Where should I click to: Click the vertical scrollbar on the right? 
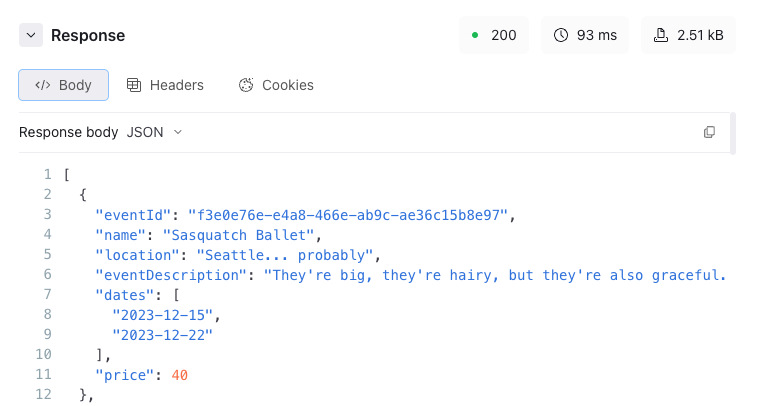(733, 133)
